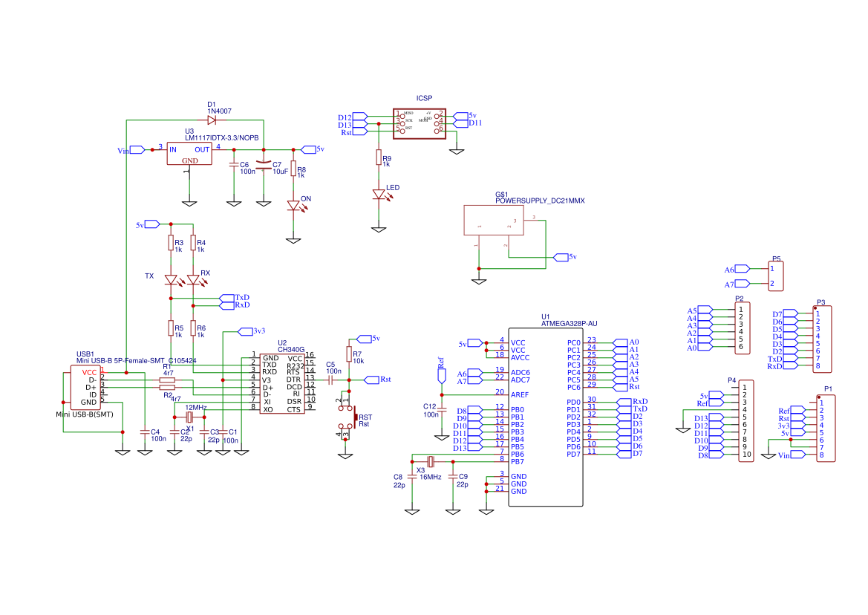Click the R1 4r7 resistor

(167, 380)
